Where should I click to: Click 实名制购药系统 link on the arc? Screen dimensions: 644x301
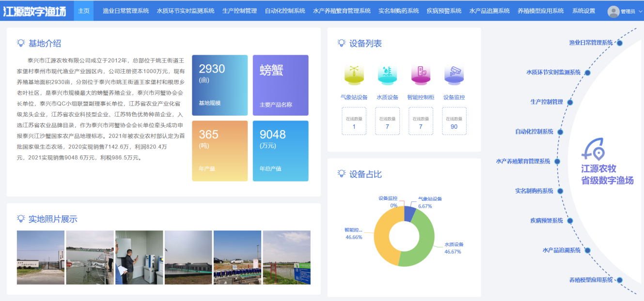tap(534, 191)
